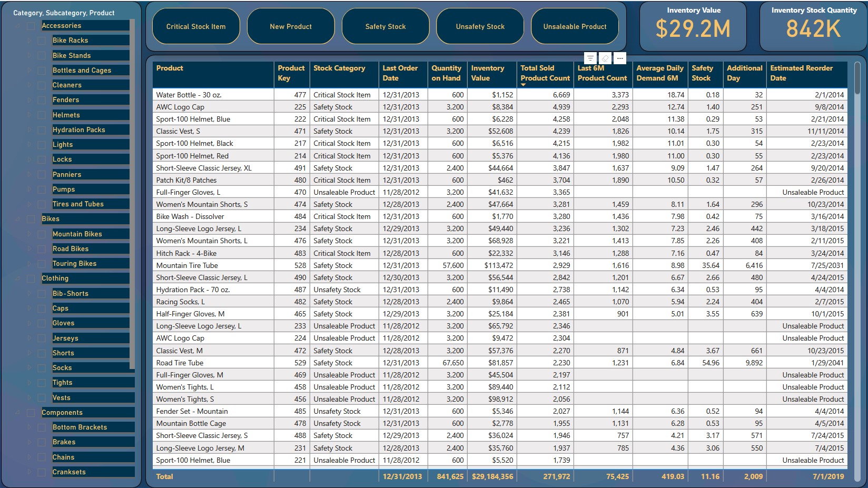The height and width of the screenshot is (488, 868).
Task: Check the Accessories category checkbox
Action: coord(31,25)
